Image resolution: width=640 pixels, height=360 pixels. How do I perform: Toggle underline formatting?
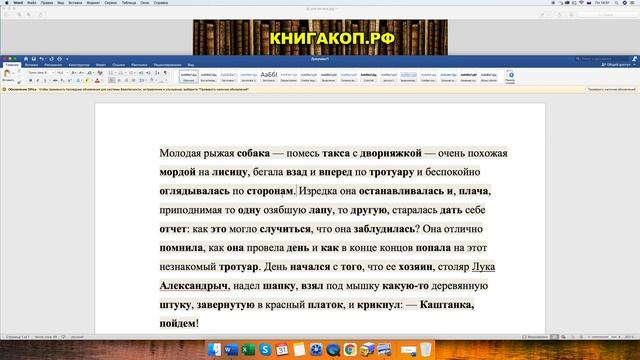point(45,80)
